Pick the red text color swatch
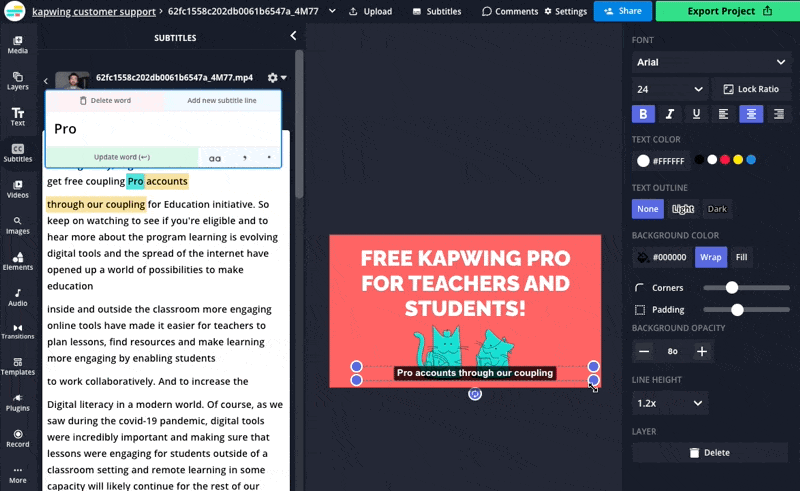The width and height of the screenshot is (800, 491). click(x=725, y=160)
